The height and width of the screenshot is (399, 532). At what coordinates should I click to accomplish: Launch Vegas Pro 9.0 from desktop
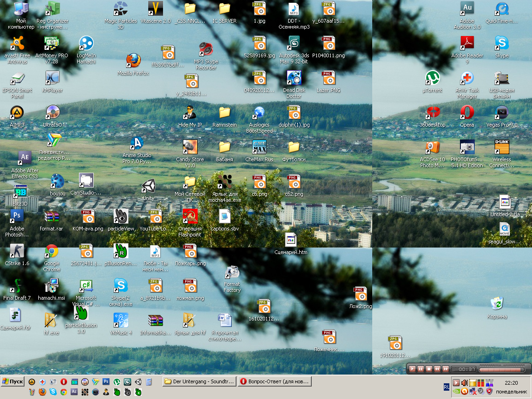(502, 113)
